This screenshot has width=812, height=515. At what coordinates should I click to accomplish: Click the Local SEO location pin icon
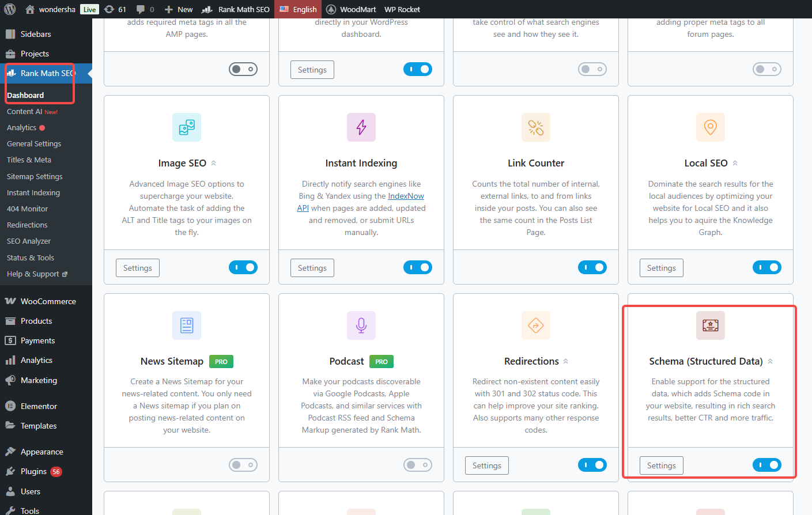click(710, 127)
